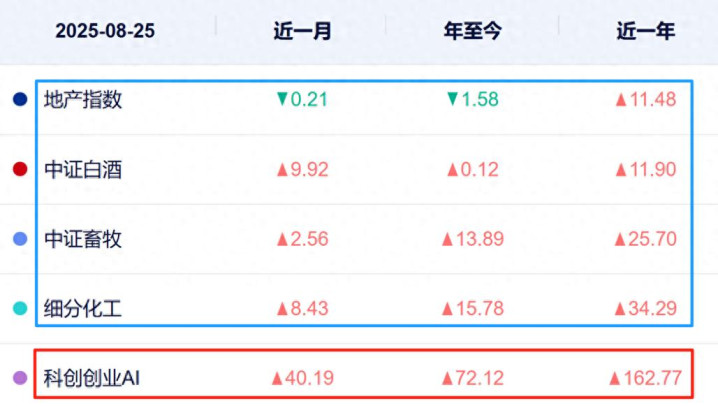718x406 pixels.
Task: Open the 中证白酒 index row
Action: coord(83,170)
